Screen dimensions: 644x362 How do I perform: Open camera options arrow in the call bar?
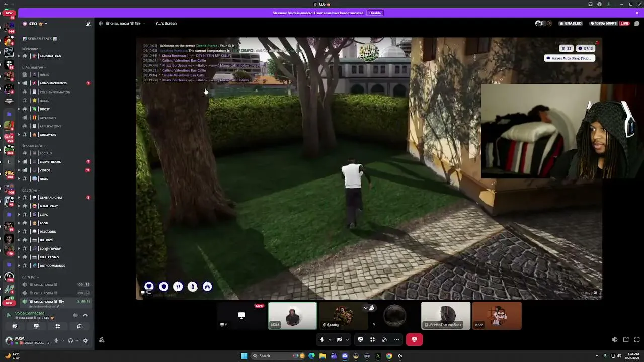pos(347,340)
